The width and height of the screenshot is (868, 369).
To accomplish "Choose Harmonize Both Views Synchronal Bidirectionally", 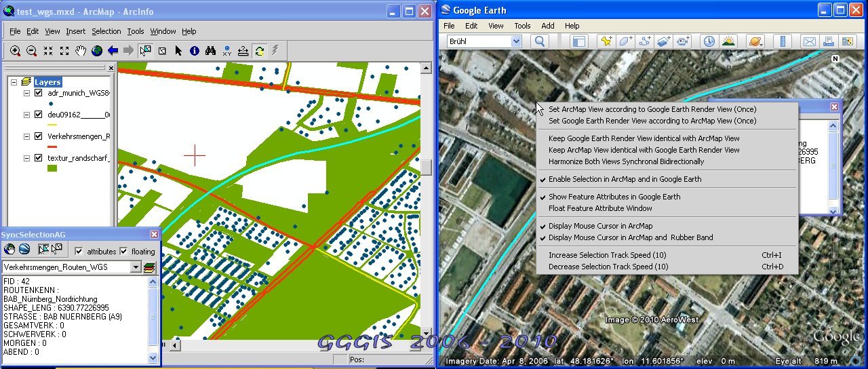I will tap(626, 161).
